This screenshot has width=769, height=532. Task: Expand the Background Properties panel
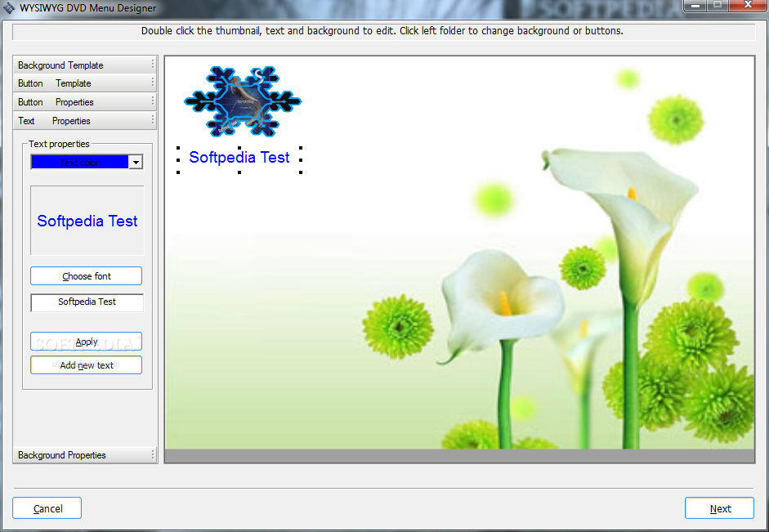tap(84, 455)
